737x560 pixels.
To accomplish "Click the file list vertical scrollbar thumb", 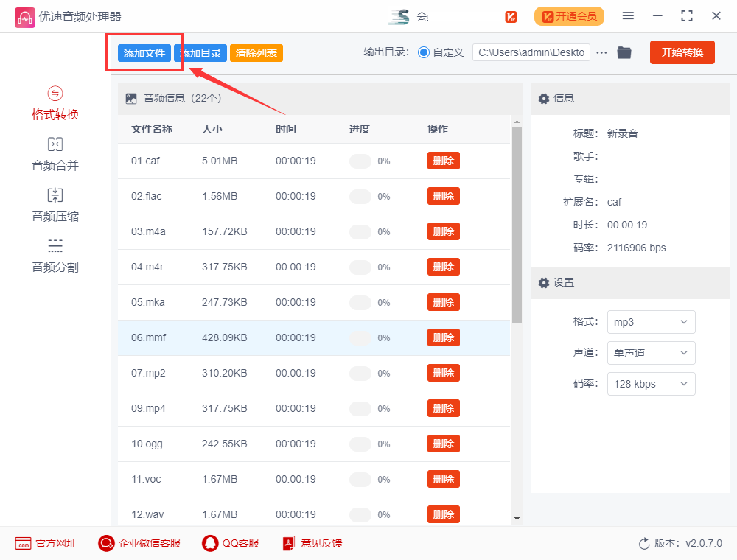I will 517,225.
